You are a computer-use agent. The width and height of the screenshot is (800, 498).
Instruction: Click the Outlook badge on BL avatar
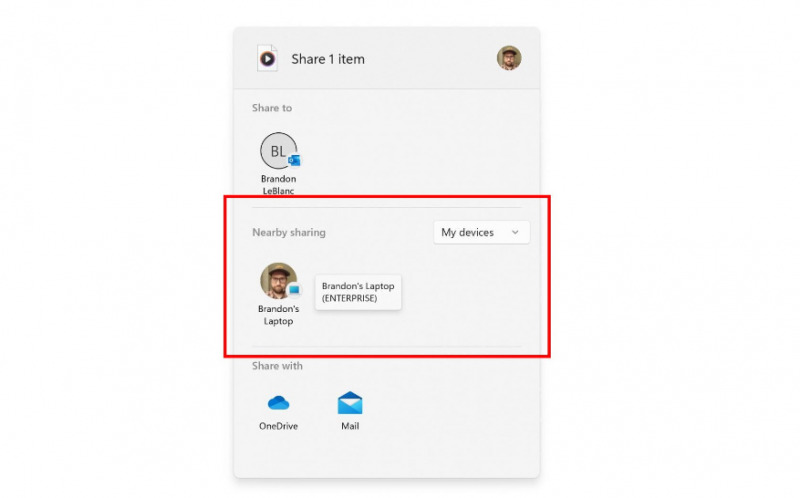(x=294, y=160)
